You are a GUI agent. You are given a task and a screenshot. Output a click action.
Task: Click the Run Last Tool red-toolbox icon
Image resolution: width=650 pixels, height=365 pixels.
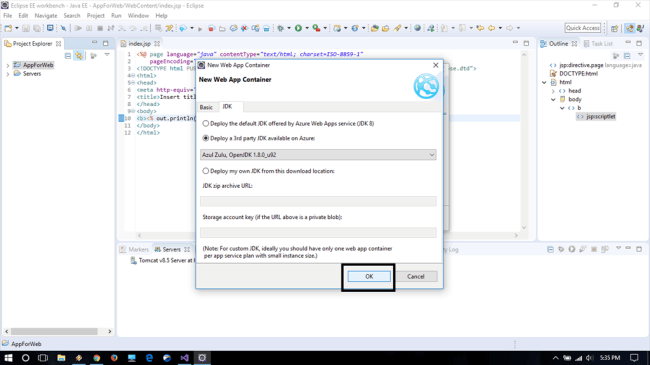316,28
